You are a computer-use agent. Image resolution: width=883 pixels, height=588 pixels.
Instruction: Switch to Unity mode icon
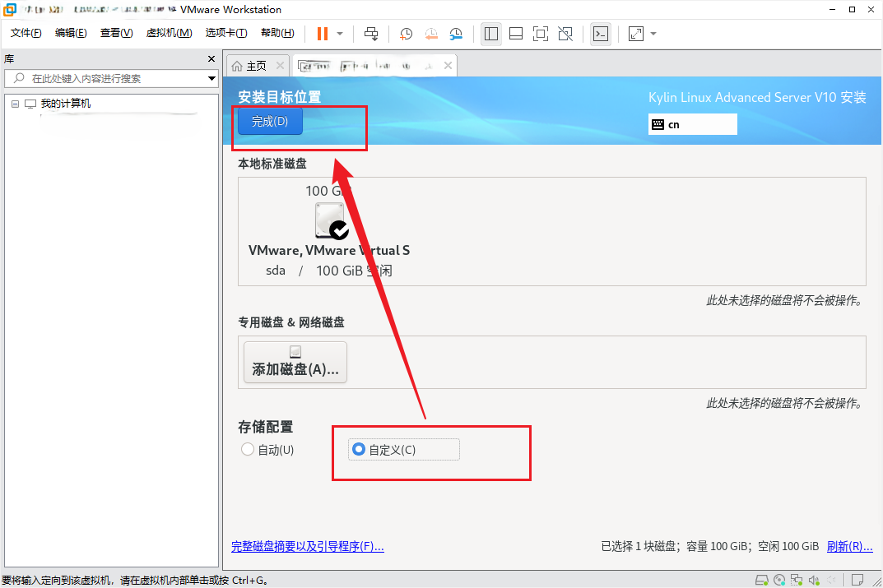tap(565, 34)
